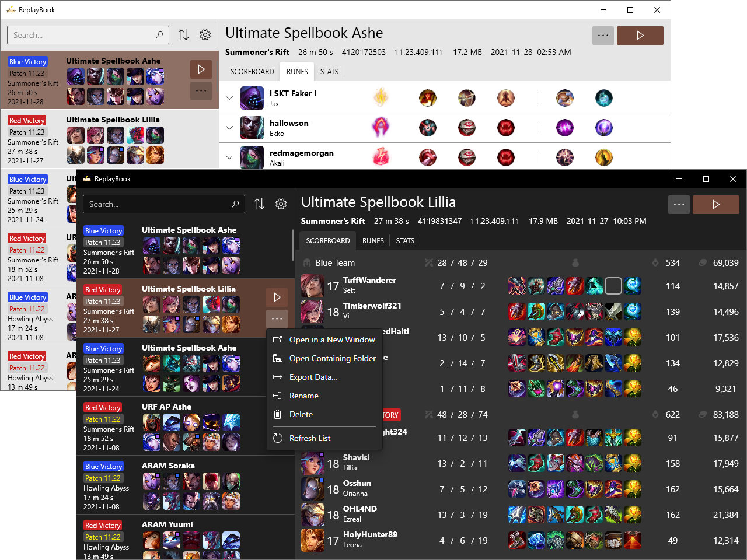The width and height of the screenshot is (747, 560).
Task: Open settings gear in dark ReplayBook window
Action: tap(281, 204)
